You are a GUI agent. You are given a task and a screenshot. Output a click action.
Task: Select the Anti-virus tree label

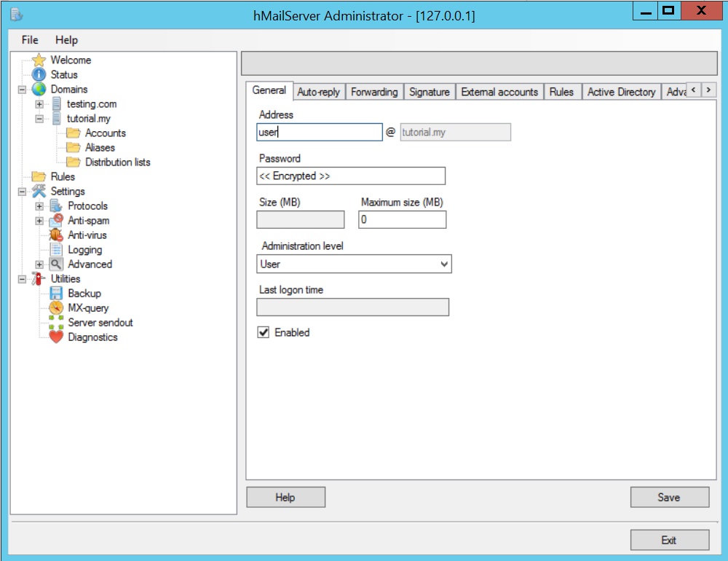pyautogui.click(x=87, y=235)
